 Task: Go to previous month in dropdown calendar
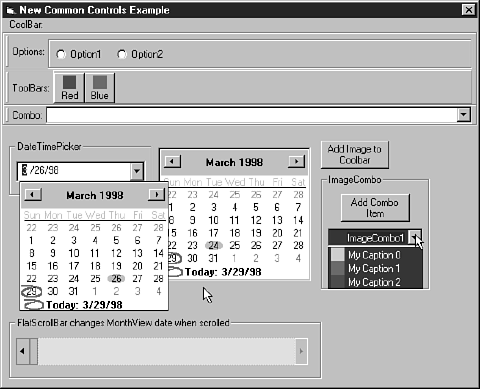point(32,194)
